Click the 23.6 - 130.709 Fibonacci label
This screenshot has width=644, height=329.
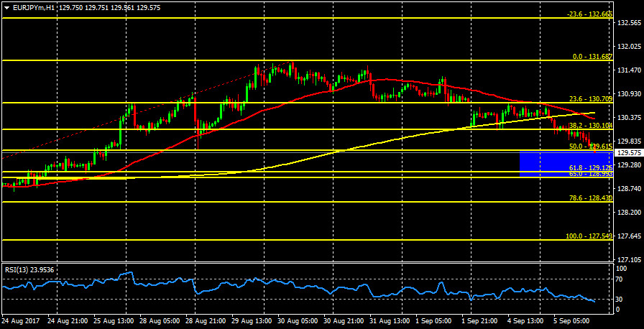tap(589, 98)
